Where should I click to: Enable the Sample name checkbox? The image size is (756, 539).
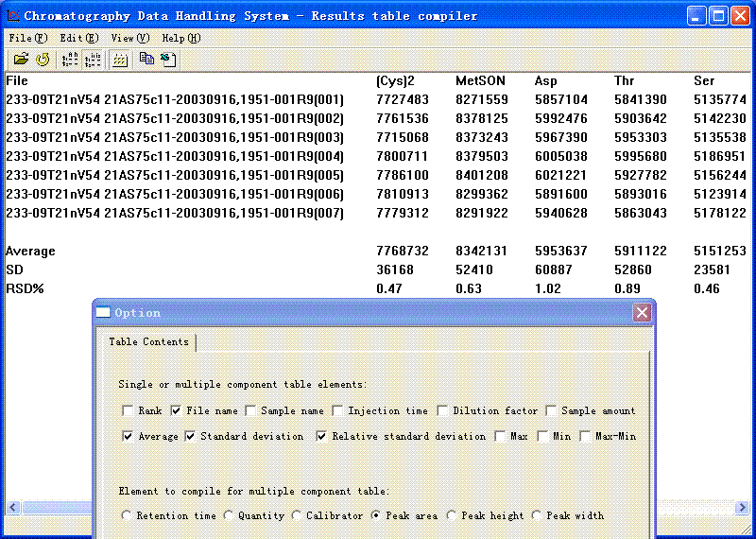click(x=250, y=410)
